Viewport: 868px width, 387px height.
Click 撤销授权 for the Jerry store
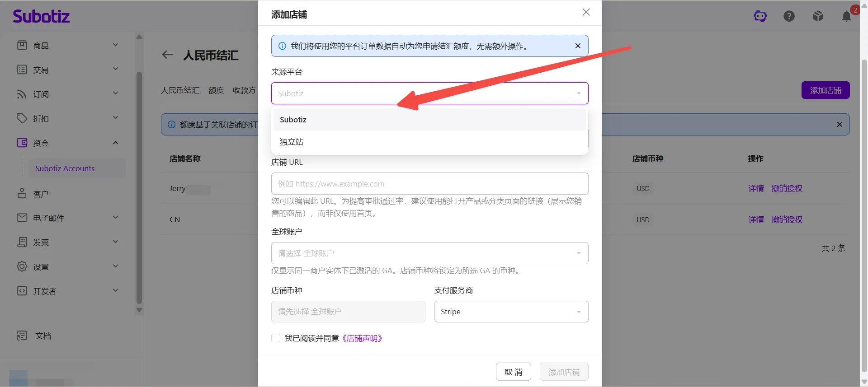(787, 188)
